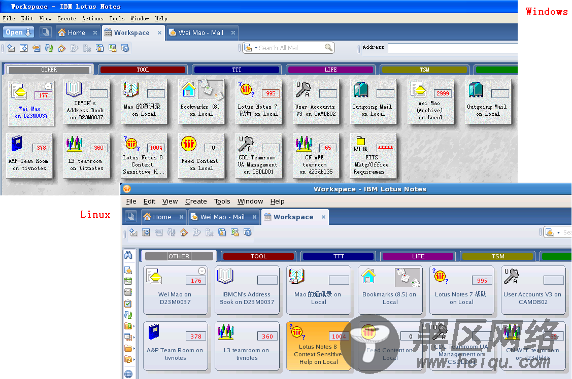This screenshot has height=379, width=572.
Task: Open Lotus Notes 7 tile in Windows window
Action: click(258, 103)
